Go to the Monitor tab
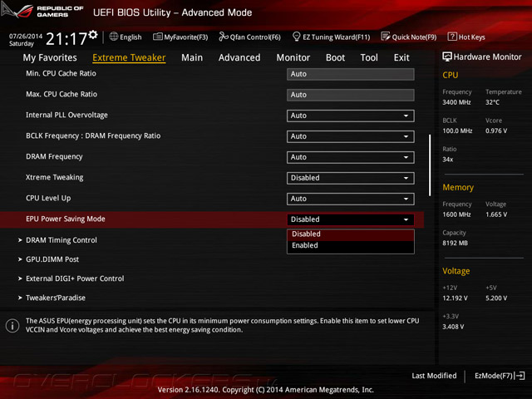Screen dimensions: 532x399 [x=293, y=57]
